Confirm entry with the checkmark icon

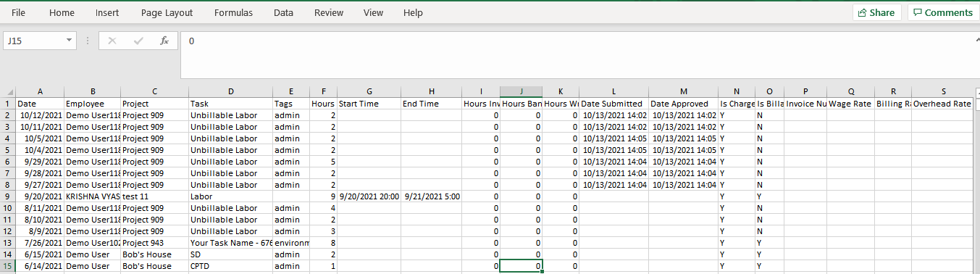[x=138, y=41]
